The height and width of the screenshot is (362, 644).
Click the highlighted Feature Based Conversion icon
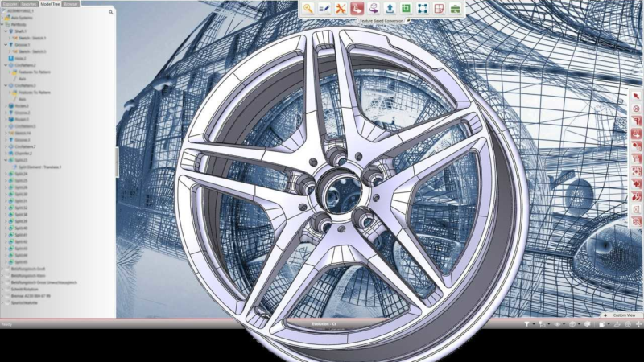click(x=357, y=9)
